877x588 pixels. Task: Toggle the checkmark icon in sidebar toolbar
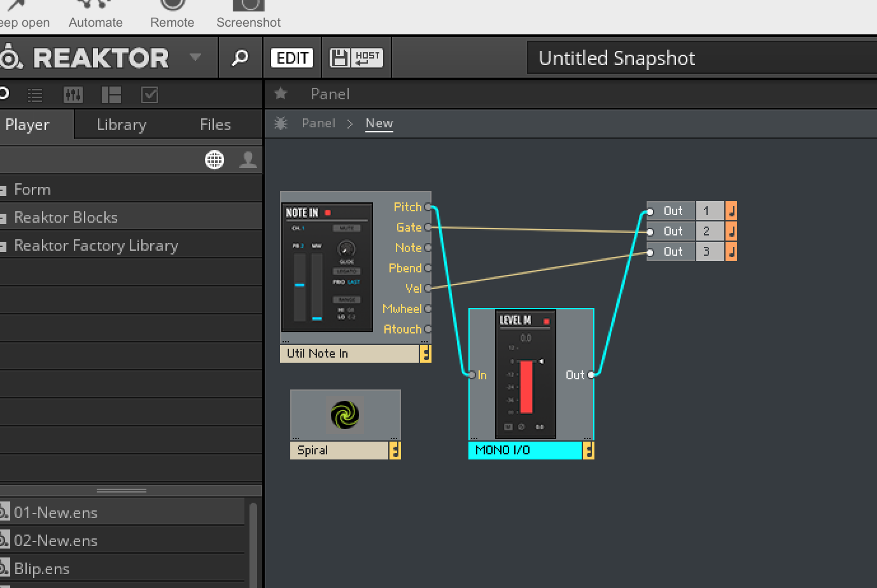pyautogui.click(x=150, y=95)
